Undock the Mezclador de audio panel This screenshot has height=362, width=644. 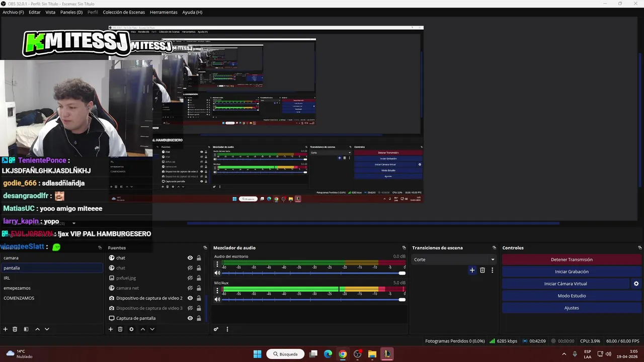404,247
